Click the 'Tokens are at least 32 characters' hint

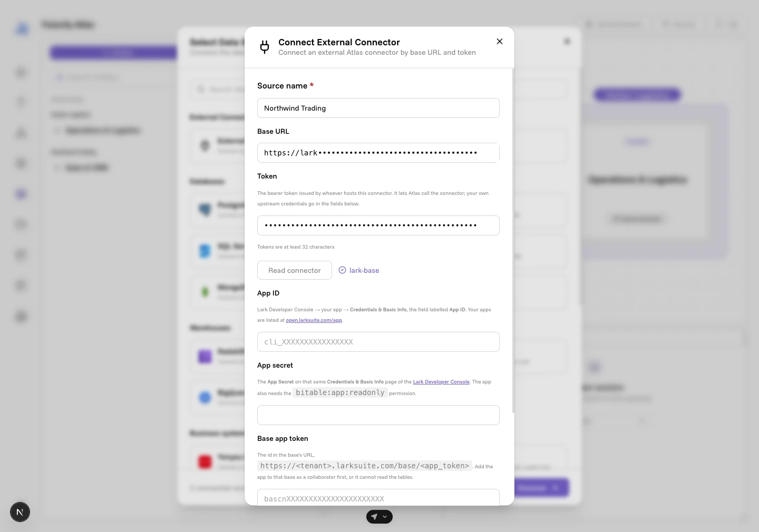[x=296, y=247]
